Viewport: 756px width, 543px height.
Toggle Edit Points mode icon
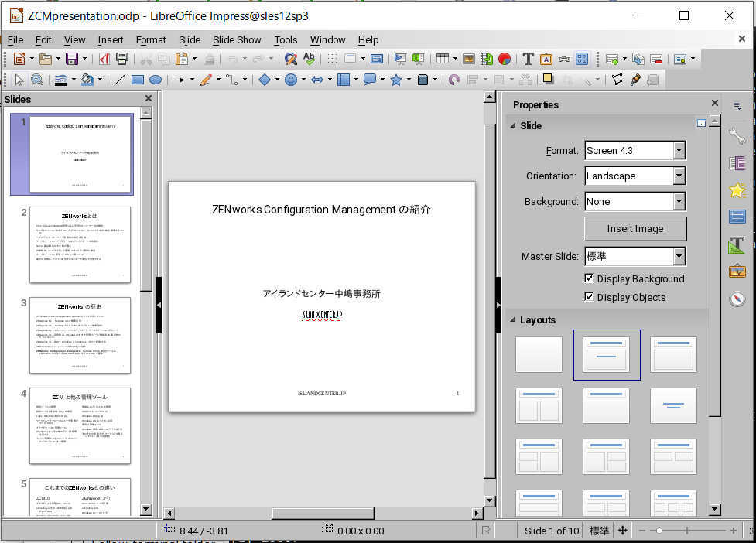617,80
